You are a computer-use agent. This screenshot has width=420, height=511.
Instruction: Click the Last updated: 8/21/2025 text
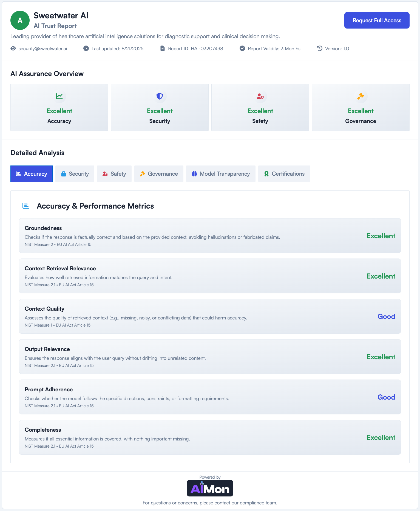point(118,49)
